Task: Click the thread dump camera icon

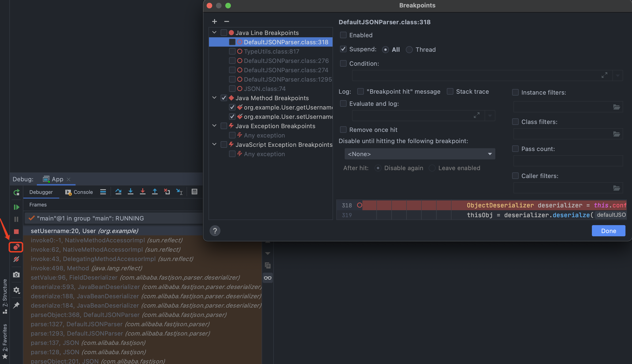Action: [x=16, y=275]
